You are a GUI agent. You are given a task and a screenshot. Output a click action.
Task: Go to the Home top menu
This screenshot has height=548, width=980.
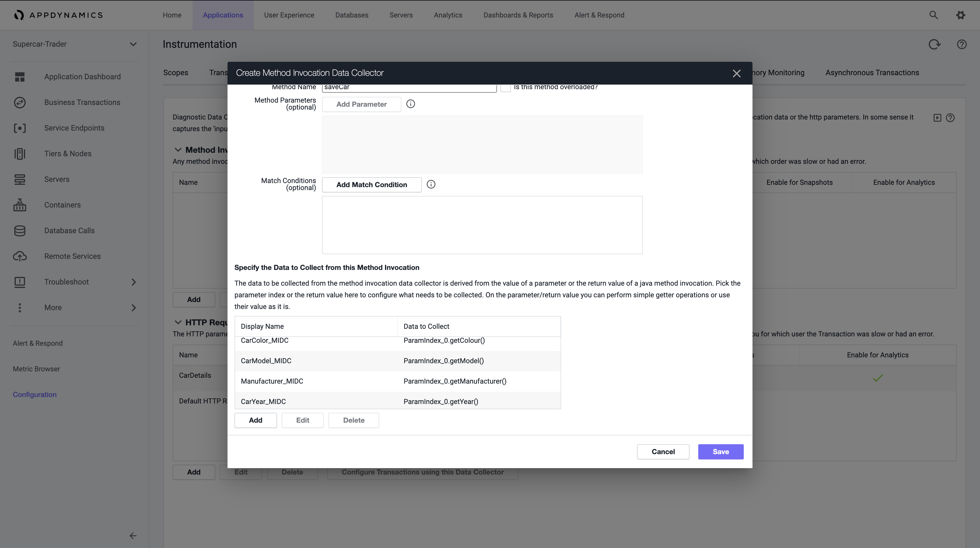click(172, 15)
